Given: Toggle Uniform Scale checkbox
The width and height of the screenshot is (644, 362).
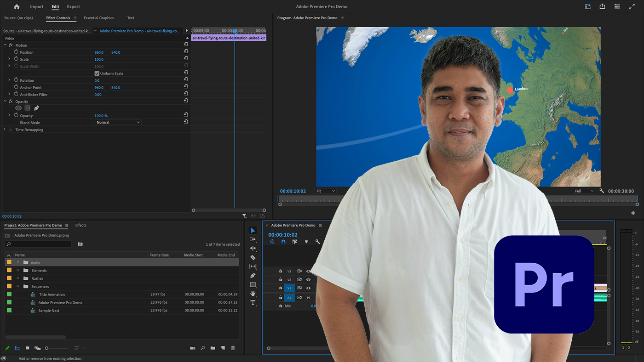Looking at the screenshot, I should click(97, 74).
